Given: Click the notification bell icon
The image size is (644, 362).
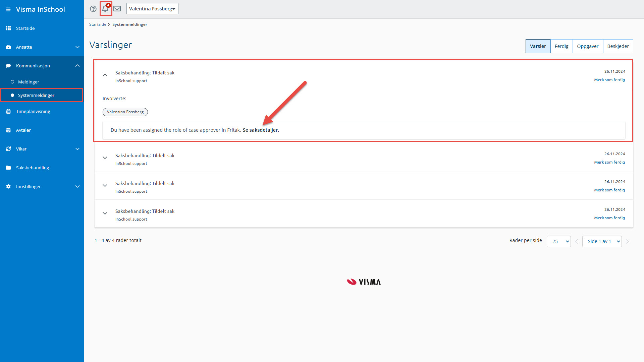Looking at the screenshot, I should pos(105,9).
